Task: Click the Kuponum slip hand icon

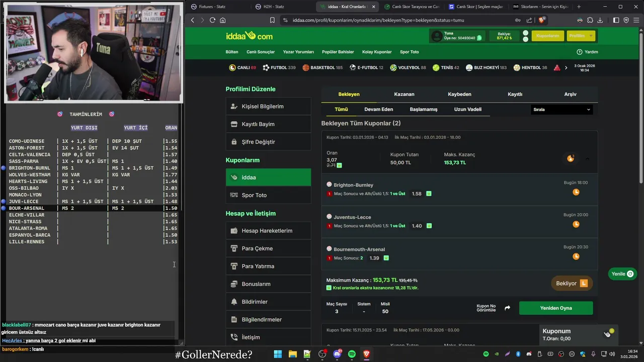Action: click(x=607, y=334)
